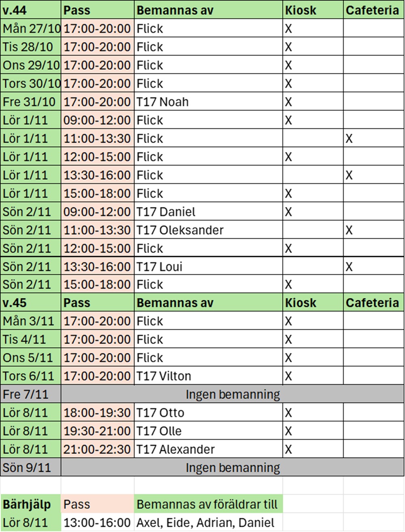Click the T17 Loui cell

click(x=208, y=267)
